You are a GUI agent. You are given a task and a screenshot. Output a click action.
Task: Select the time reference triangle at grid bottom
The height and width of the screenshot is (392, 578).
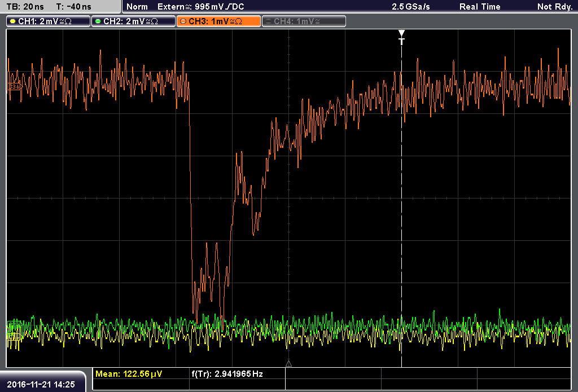[288, 363]
